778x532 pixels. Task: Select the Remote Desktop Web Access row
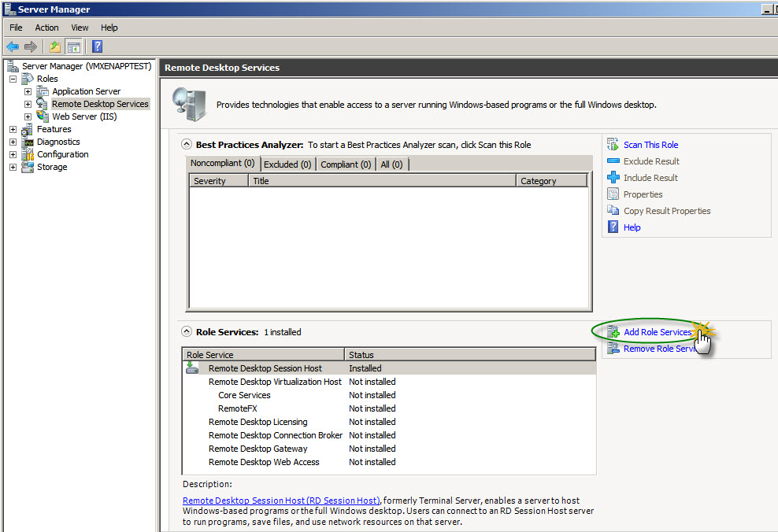coord(390,462)
